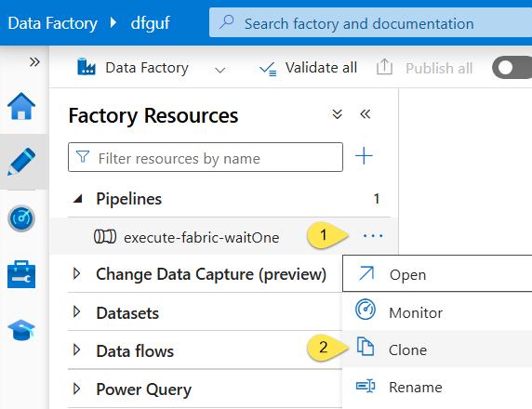
Task: Click the filter funnel icon
Action: coord(83,157)
